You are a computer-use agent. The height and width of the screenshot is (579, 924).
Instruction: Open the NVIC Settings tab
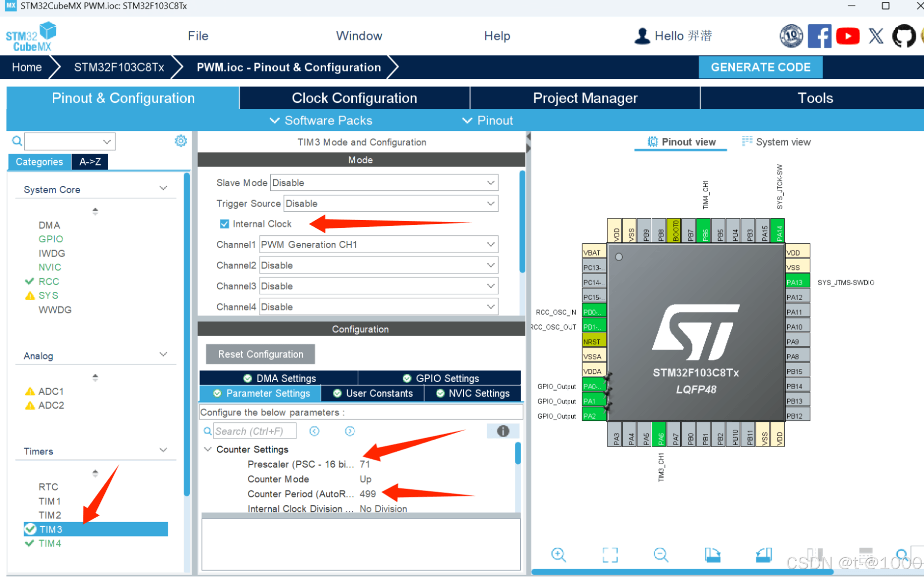point(473,393)
